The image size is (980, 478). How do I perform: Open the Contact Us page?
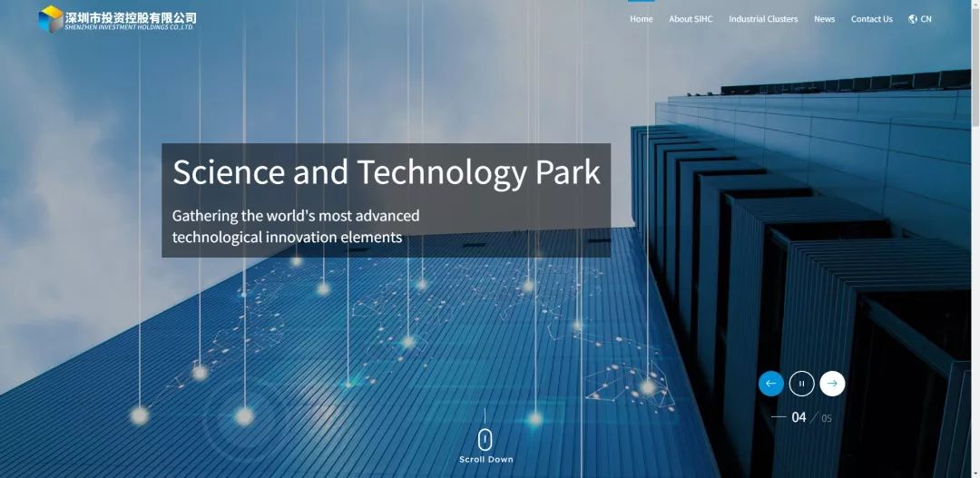point(872,19)
